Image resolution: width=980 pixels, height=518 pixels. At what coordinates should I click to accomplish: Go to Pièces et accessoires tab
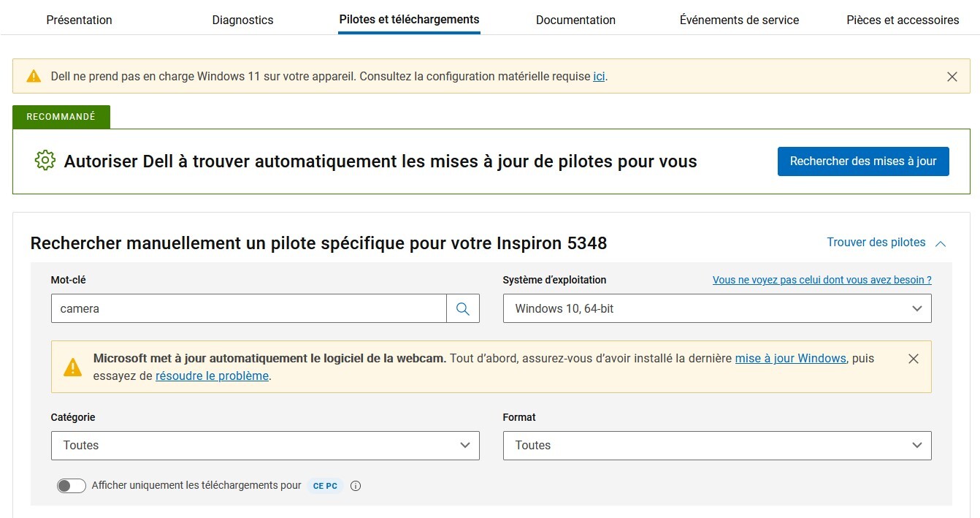903,20
